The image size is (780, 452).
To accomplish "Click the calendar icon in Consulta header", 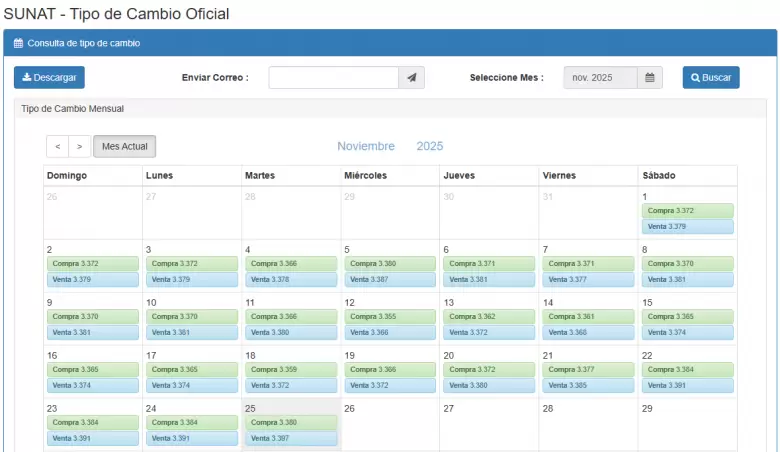I will pyautogui.click(x=18, y=44).
